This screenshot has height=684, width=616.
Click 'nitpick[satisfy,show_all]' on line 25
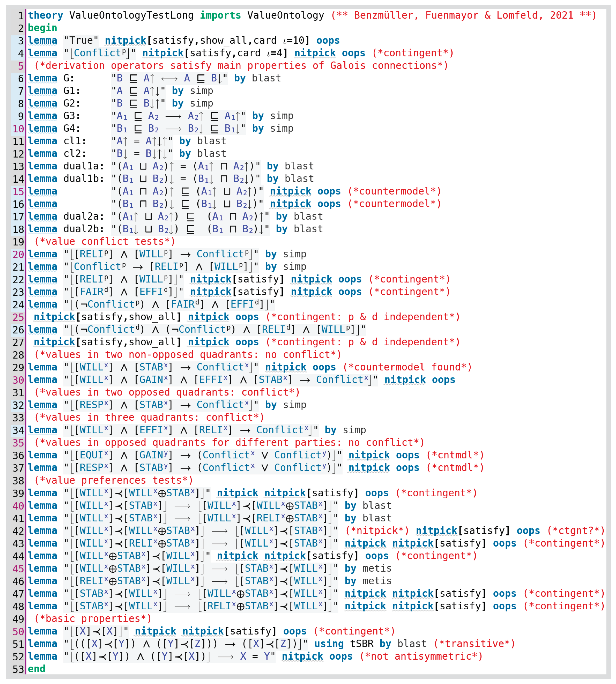tap(107, 317)
